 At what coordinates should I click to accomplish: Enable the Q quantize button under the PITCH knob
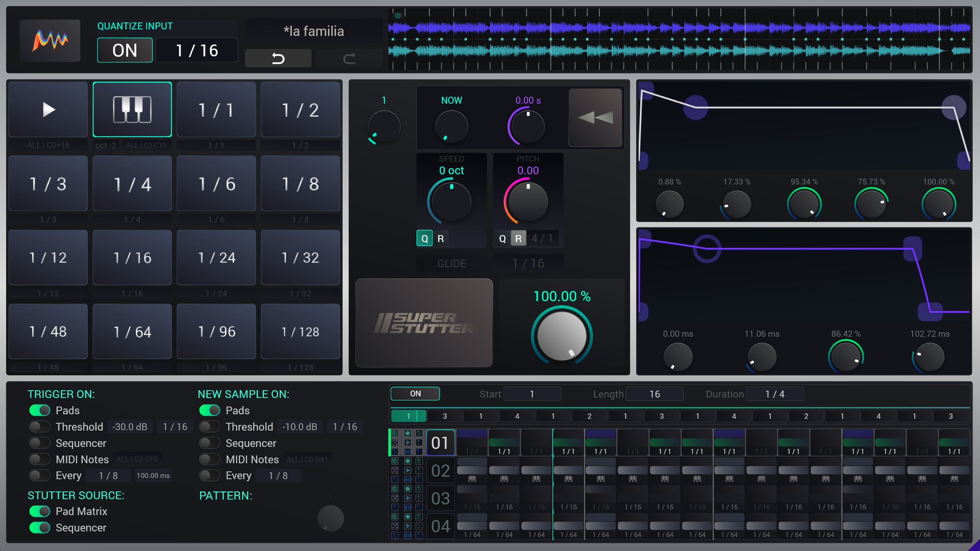coord(502,238)
